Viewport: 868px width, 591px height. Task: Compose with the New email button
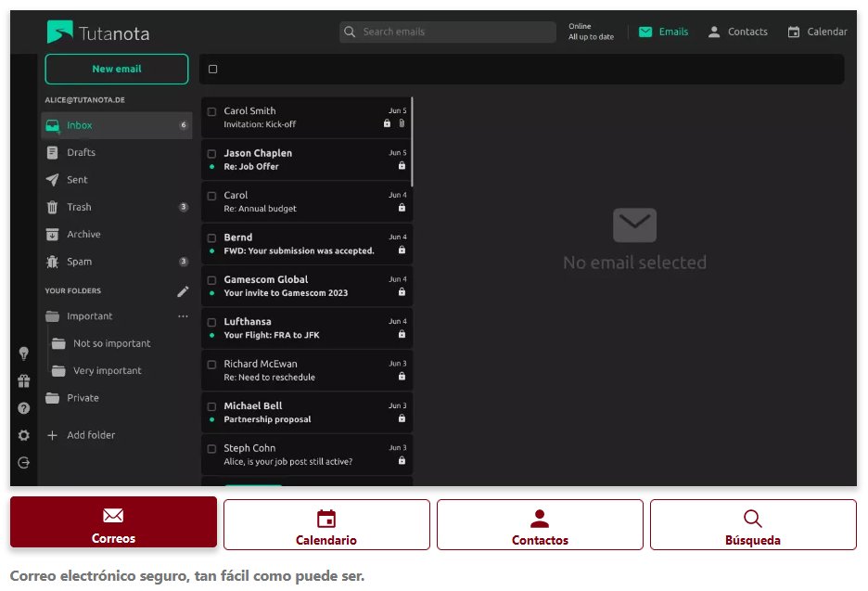[117, 70]
